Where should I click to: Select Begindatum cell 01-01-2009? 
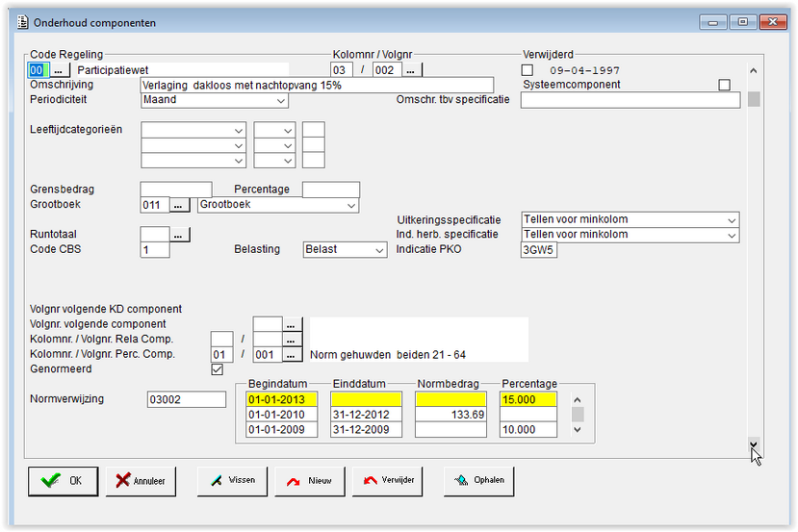pos(281,430)
